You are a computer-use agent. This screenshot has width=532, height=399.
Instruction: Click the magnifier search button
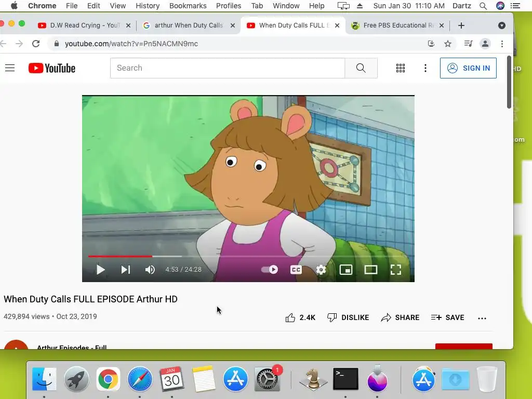pyautogui.click(x=361, y=68)
